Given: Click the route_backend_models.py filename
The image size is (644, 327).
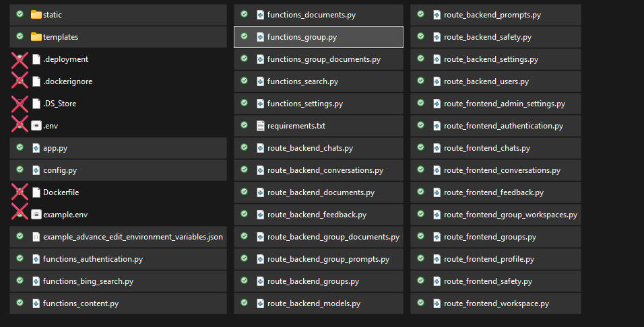Looking at the screenshot, I should [313, 303].
